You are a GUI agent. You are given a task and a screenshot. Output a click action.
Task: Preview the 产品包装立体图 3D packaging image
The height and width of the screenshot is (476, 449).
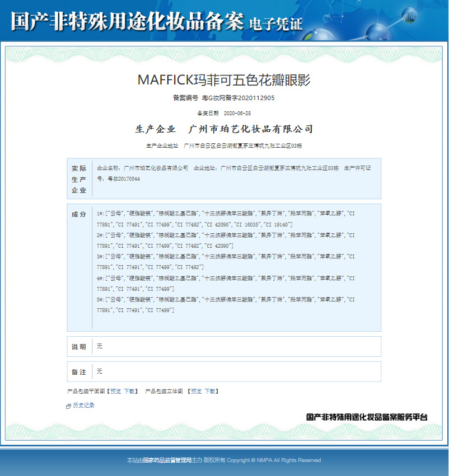pyautogui.click(x=196, y=392)
